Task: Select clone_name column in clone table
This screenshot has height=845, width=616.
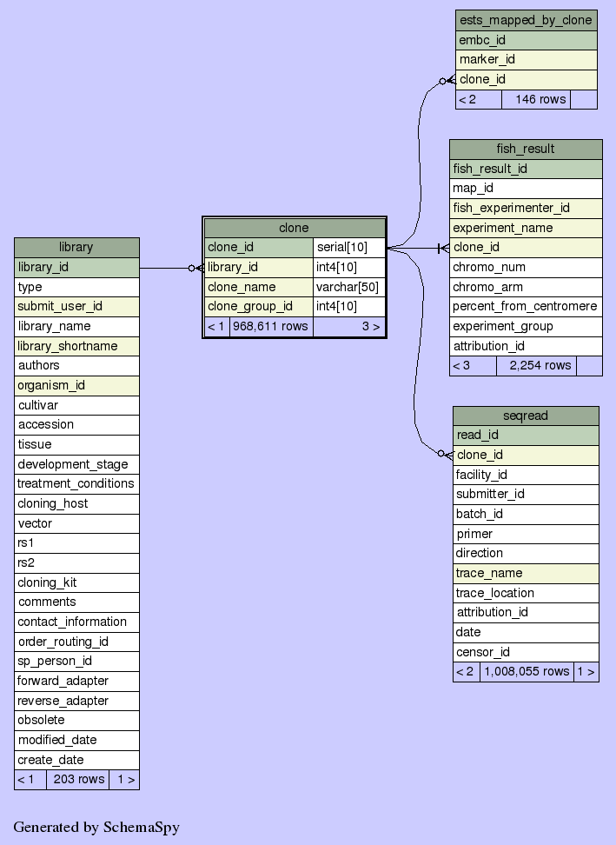Action: coord(258,287)
